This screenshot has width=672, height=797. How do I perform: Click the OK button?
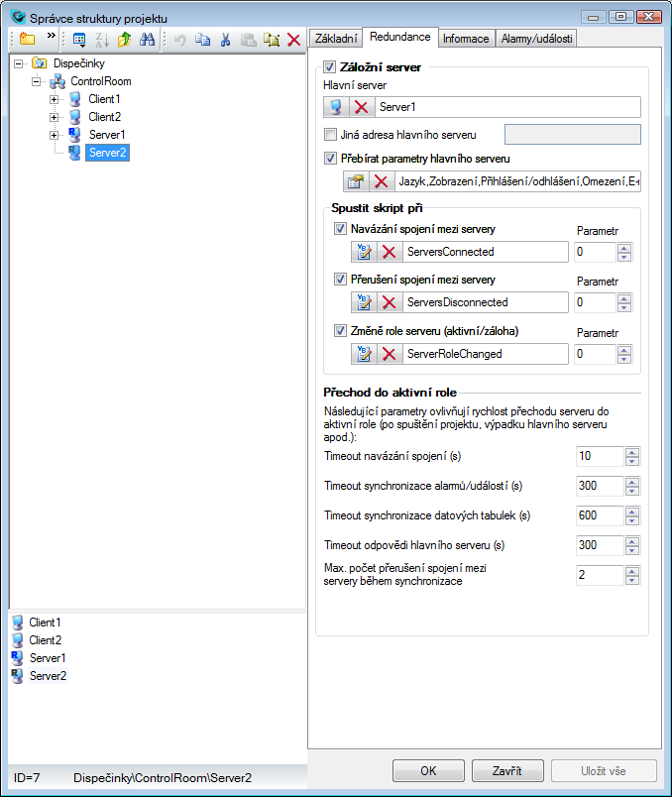point(428,771)
